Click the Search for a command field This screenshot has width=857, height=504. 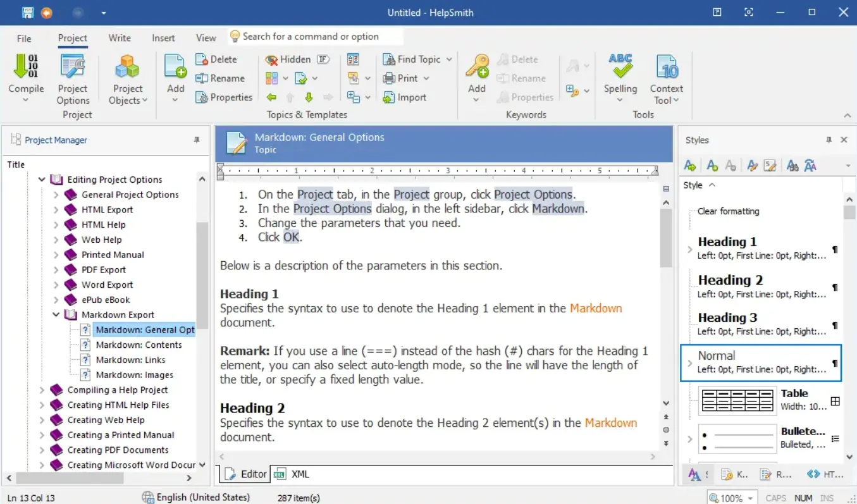click(x=316, y=37)
